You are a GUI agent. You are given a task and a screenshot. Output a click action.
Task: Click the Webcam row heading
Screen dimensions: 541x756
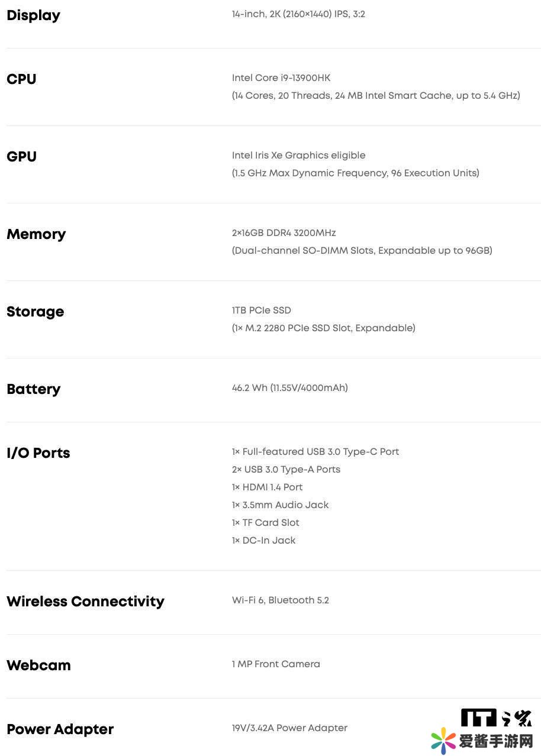click(x=38, y=665)
